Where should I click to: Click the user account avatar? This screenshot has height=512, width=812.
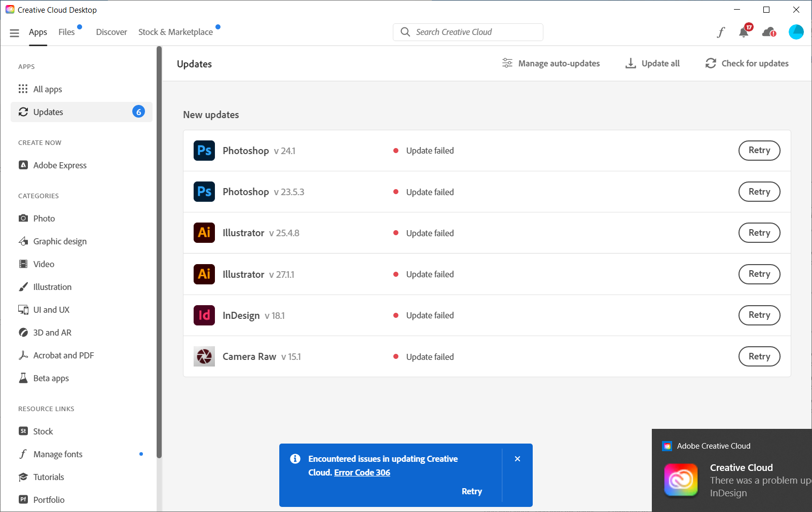(796, 32)
